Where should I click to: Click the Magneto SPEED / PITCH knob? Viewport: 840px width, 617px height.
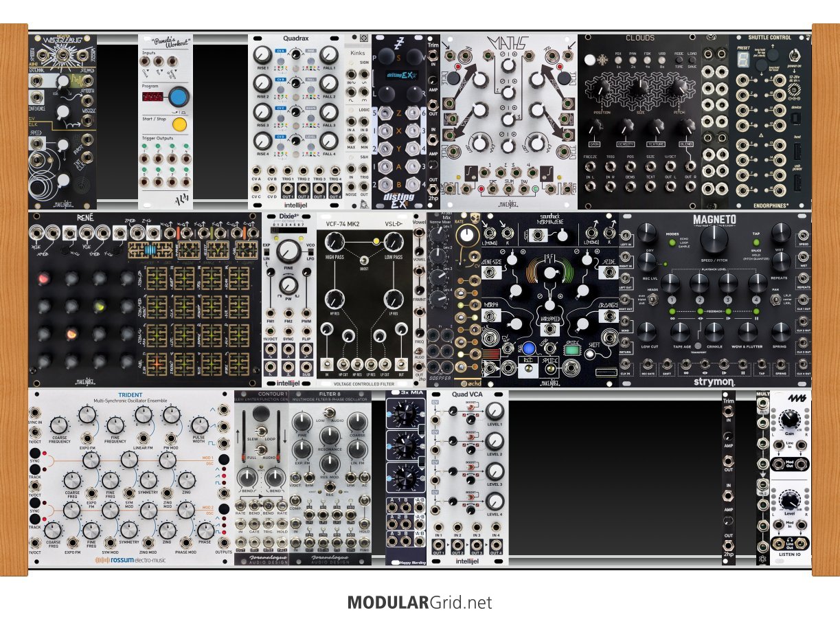(714, 238)
